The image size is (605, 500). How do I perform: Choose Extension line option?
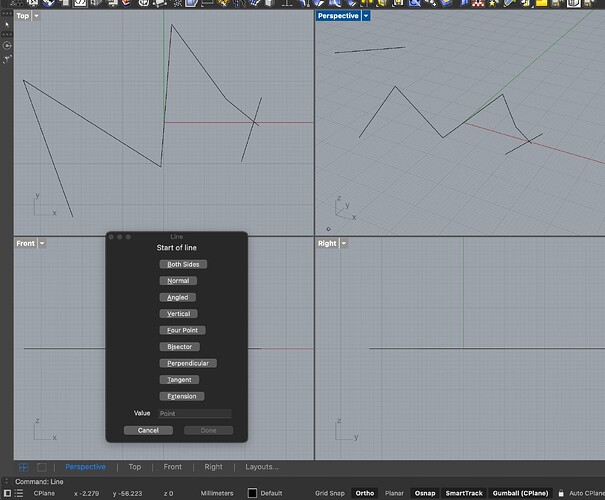pyautogui.click(x=182, y=396)
